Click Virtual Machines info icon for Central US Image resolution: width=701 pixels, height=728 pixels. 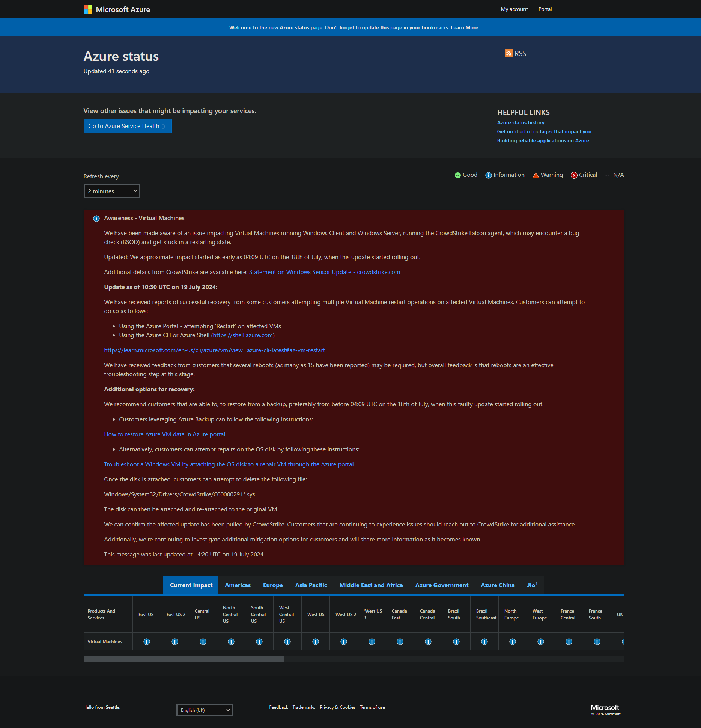(203, 642)
